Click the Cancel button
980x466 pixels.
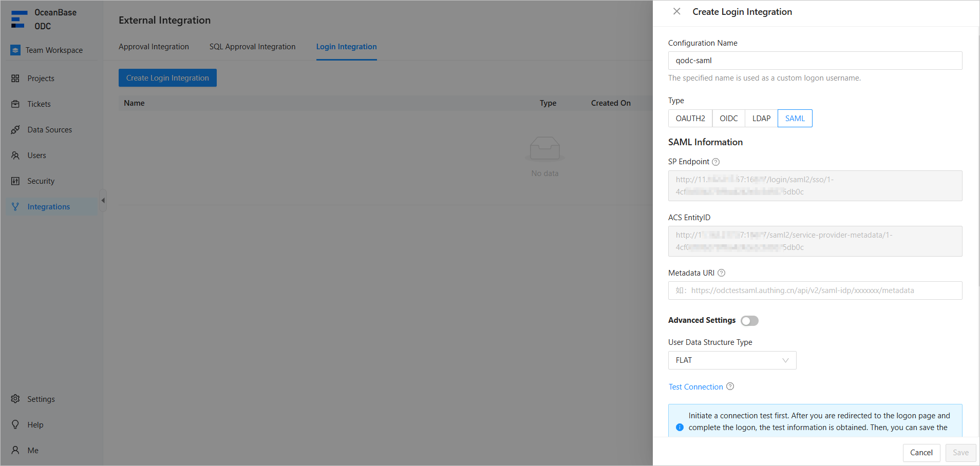tap(921, 453)
